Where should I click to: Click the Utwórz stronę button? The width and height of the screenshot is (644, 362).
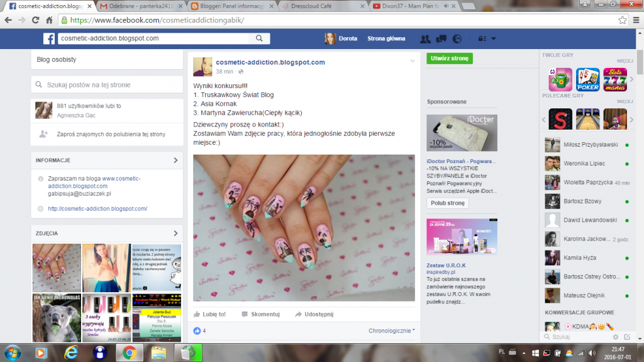(449, 58)
